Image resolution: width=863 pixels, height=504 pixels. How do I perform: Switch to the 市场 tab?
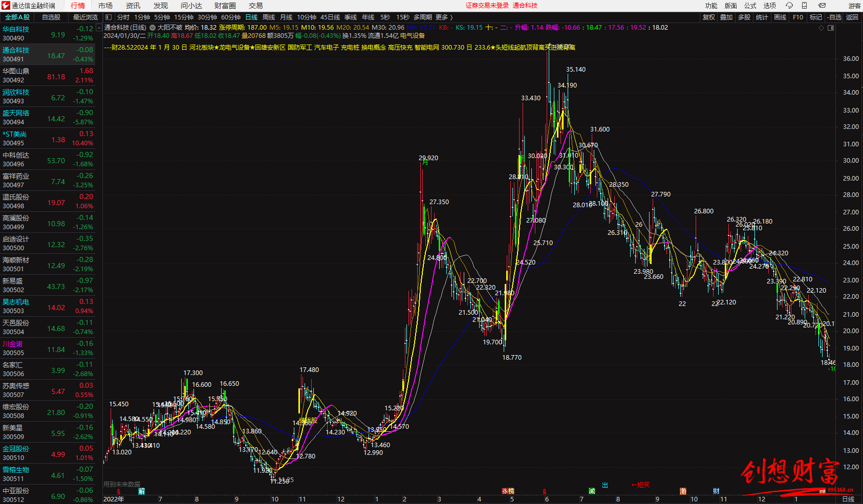coord(105,6)
